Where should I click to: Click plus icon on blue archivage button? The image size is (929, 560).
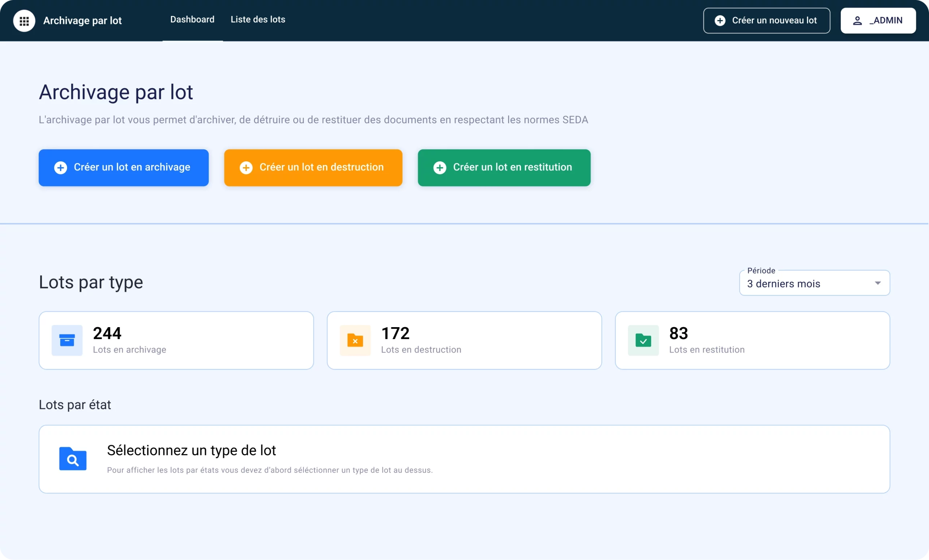click(x=61, y=168)
